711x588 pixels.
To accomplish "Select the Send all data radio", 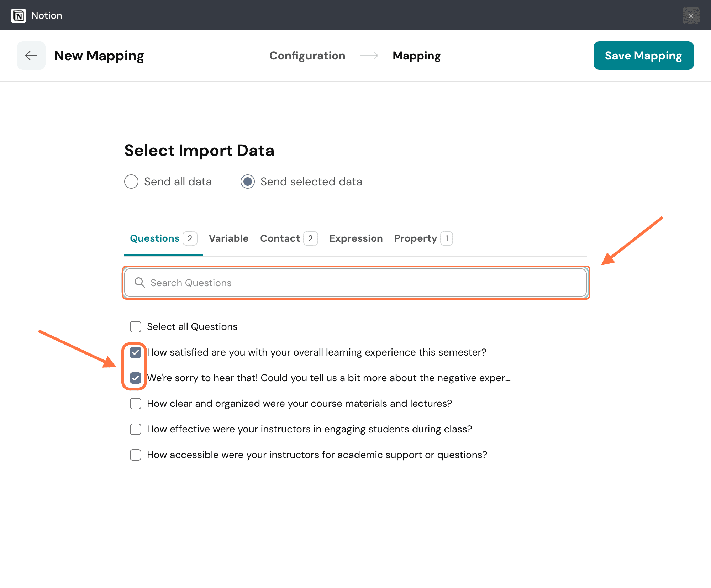I will [131, 182].
